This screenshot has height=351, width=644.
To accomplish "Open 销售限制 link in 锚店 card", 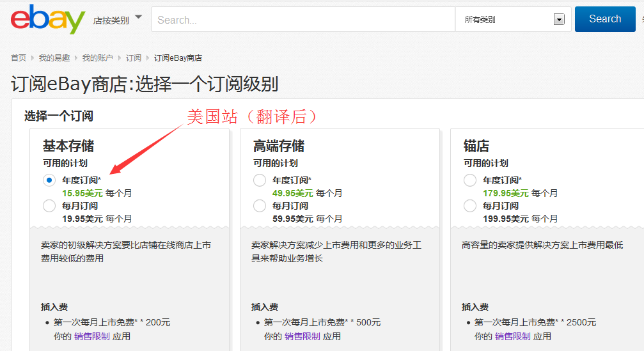I will [512, 336].
